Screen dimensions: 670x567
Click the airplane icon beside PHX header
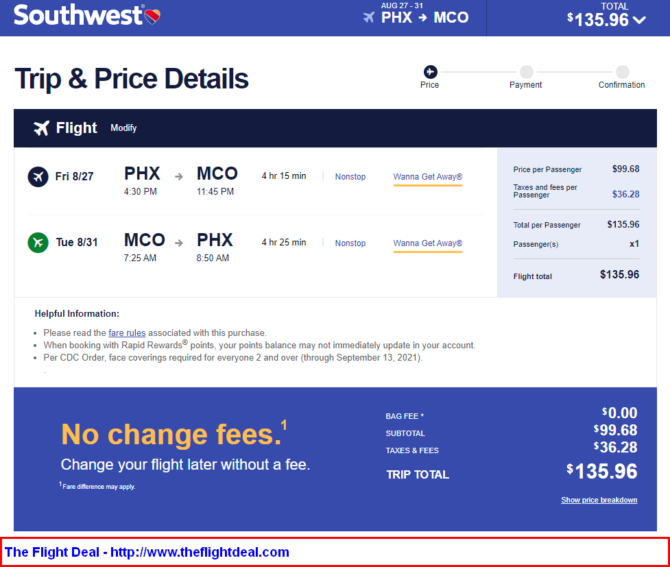pos(369,18)
